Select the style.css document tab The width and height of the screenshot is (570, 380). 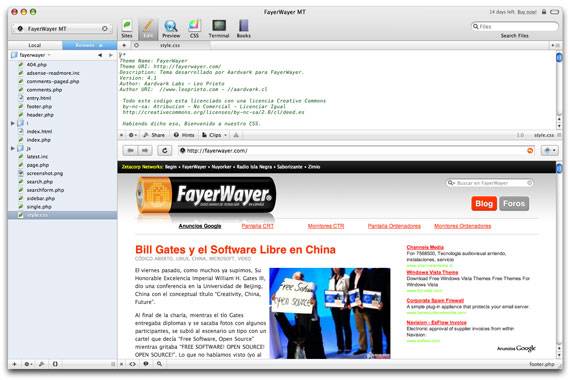click(170, 45)
